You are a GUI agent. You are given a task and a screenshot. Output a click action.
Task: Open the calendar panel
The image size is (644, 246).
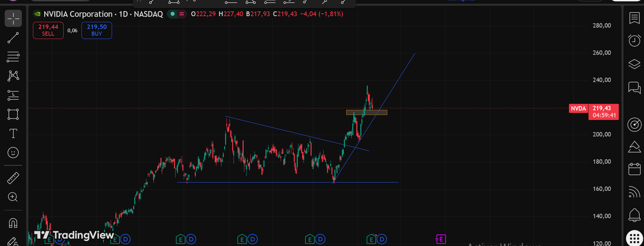pos(634,170)
